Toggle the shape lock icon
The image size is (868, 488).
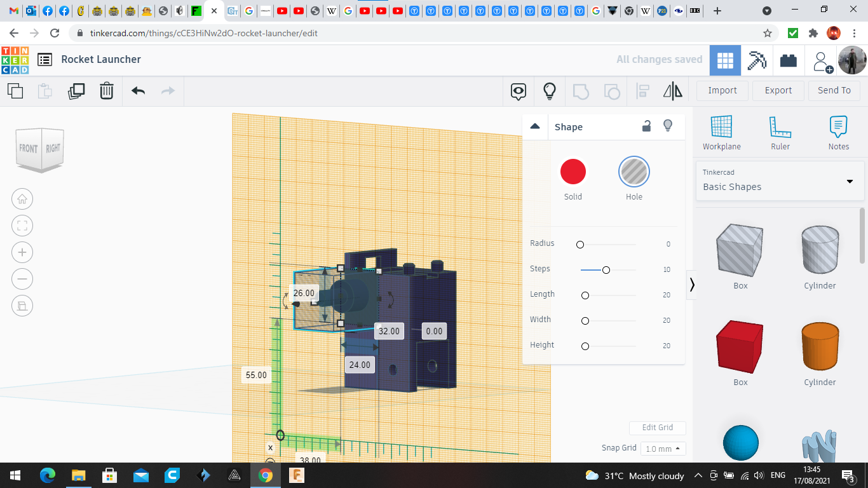646,126
